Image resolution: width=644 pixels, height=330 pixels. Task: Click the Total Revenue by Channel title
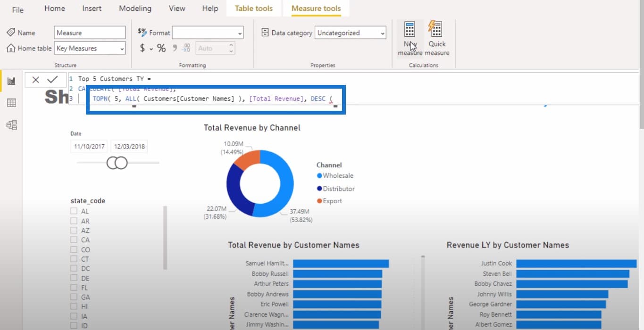(252, 128)
